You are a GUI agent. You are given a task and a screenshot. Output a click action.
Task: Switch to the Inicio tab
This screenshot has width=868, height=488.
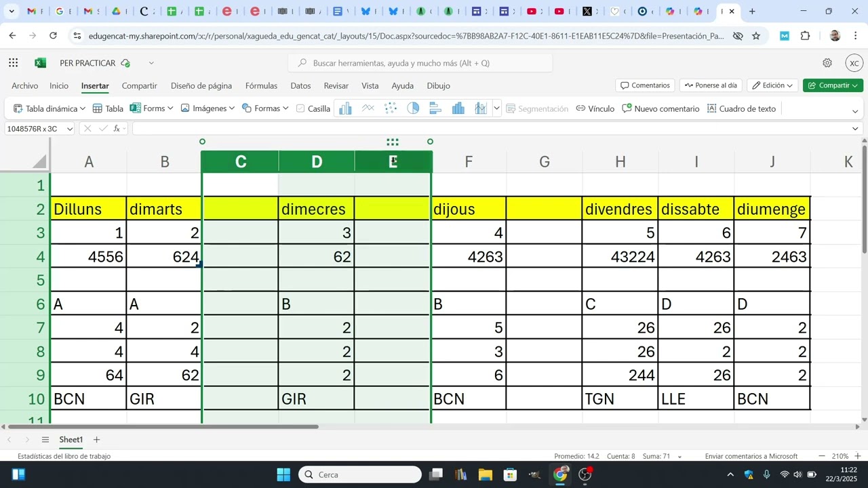point(59,86)
